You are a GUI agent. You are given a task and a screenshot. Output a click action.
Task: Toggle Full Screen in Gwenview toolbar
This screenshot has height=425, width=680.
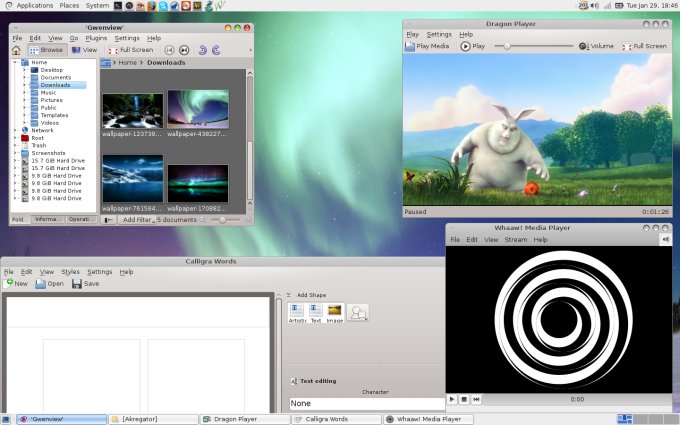(131, 50)
